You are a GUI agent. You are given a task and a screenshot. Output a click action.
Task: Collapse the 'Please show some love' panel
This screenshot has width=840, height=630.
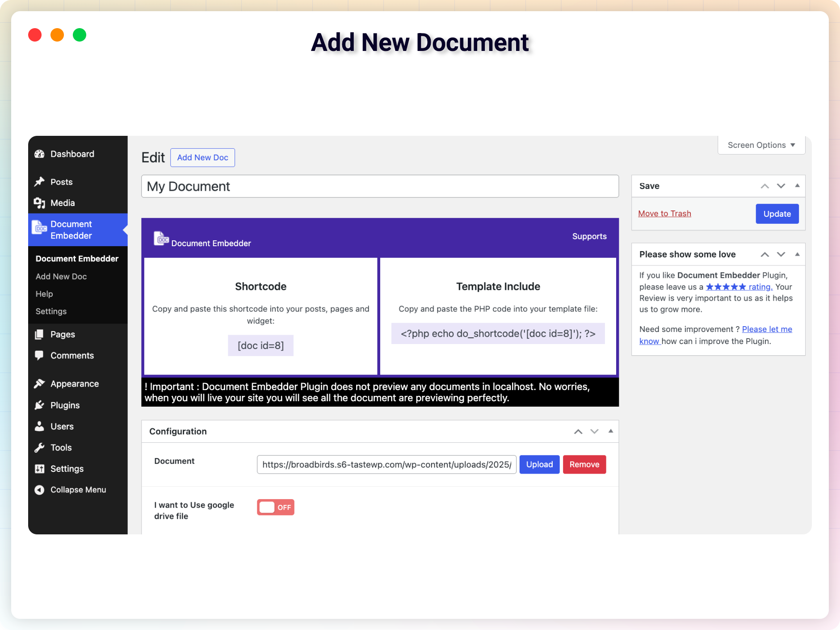(x=797, y=254)
